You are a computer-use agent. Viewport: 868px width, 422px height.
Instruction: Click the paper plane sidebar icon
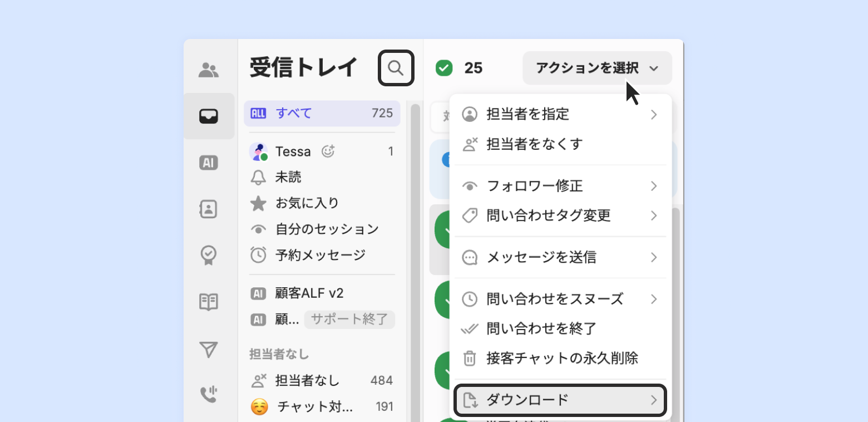209,349
